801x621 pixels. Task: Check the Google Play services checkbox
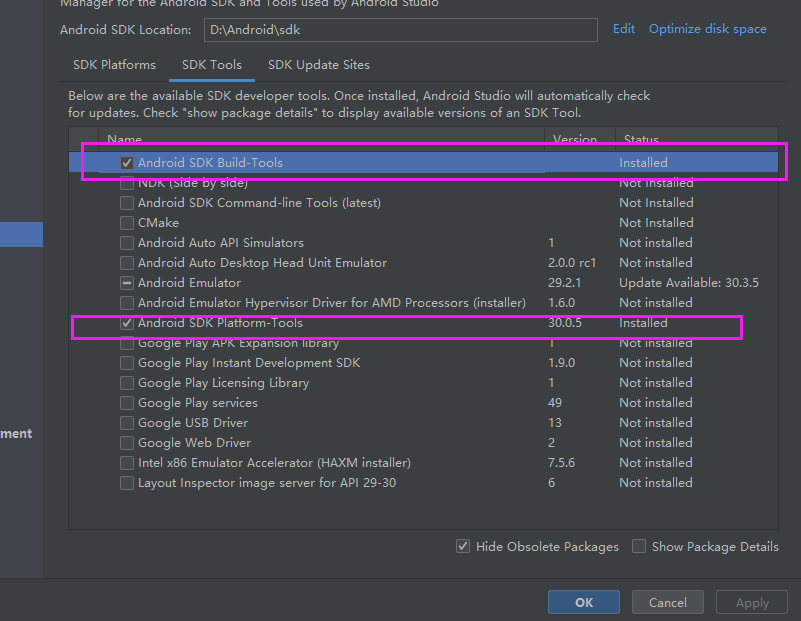click(127, 402)
